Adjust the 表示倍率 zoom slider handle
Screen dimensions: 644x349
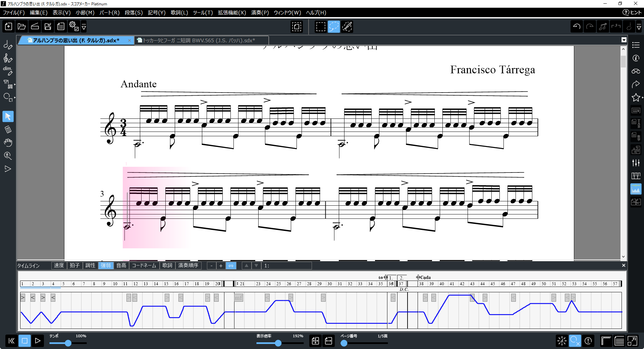coord(278,343)
